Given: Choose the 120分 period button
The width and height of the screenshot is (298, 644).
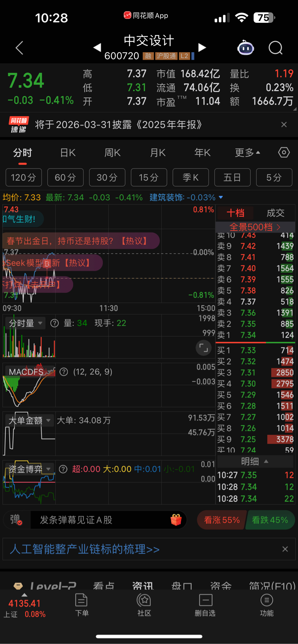Looking at the screenshot, I should [x=23, y=177].
